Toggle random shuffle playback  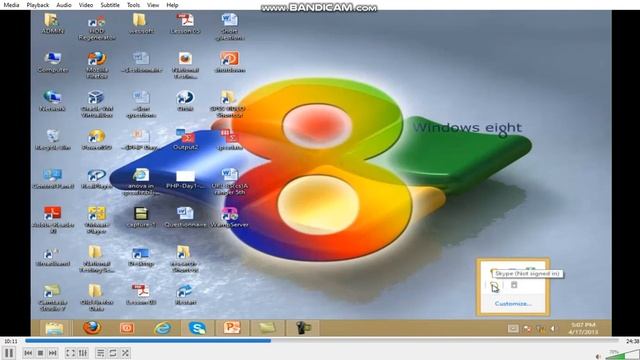pos(125,353)
